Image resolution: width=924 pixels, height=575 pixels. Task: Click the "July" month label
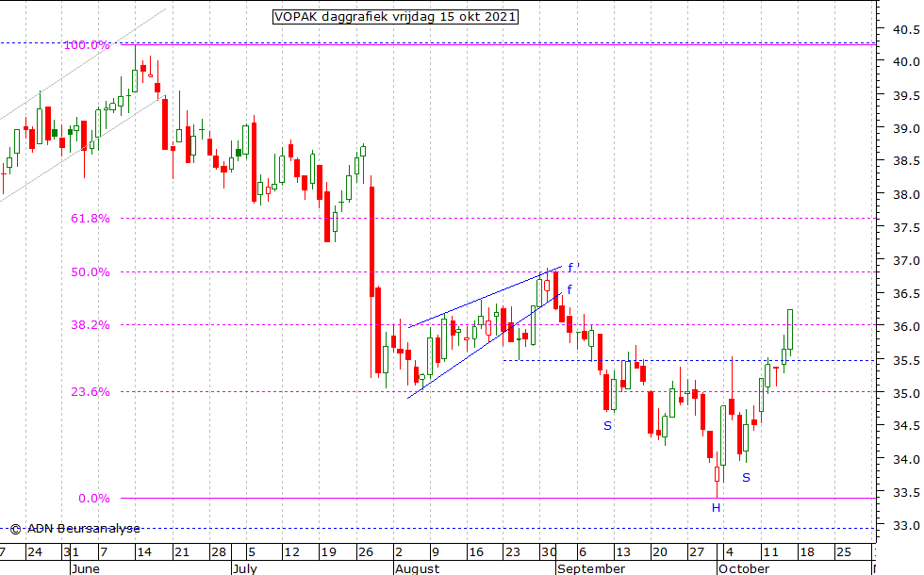pos(245,568)
